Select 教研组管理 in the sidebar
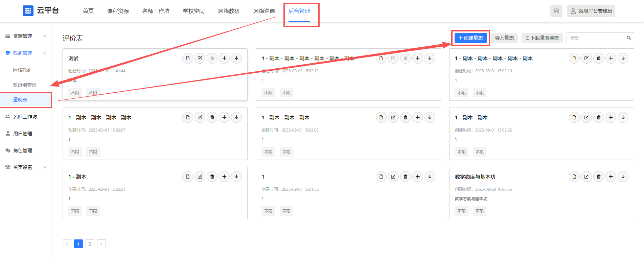This screenshot has width=644, height=257. coord(25,85)
